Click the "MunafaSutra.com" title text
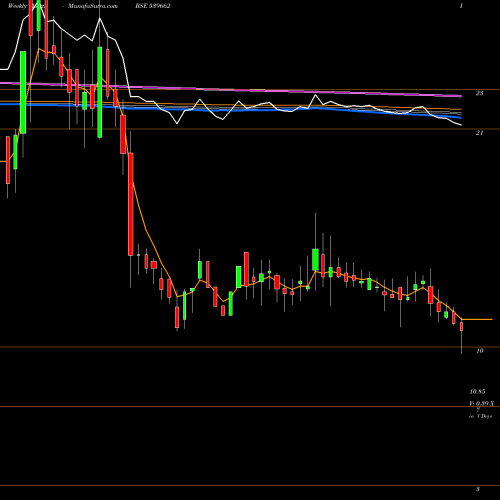This screenshot has height=500, width=500. click(x=93, y=6)
